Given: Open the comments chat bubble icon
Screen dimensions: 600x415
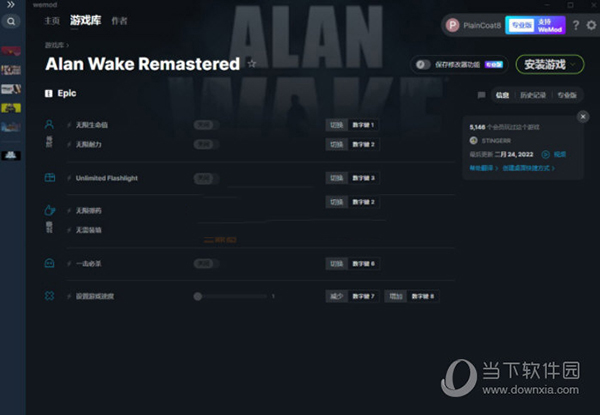Looking at the screenshot, I should click(x=482, y=94).
